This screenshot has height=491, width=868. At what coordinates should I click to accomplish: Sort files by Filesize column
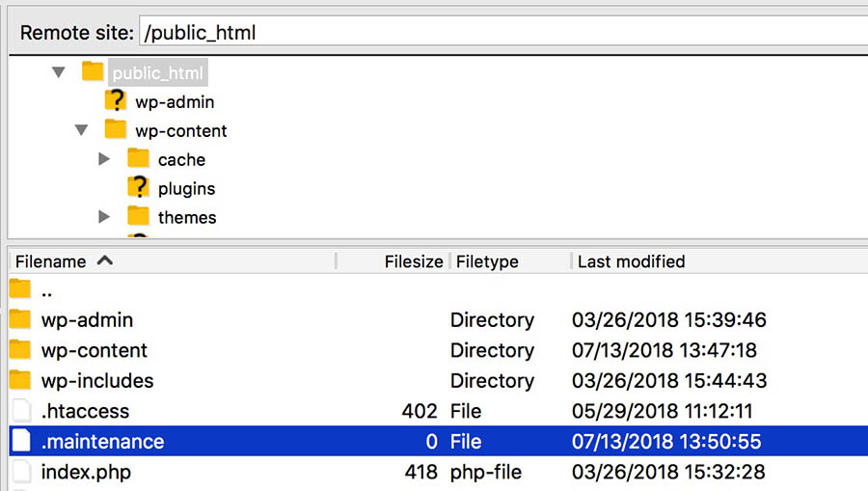[413, 261]
